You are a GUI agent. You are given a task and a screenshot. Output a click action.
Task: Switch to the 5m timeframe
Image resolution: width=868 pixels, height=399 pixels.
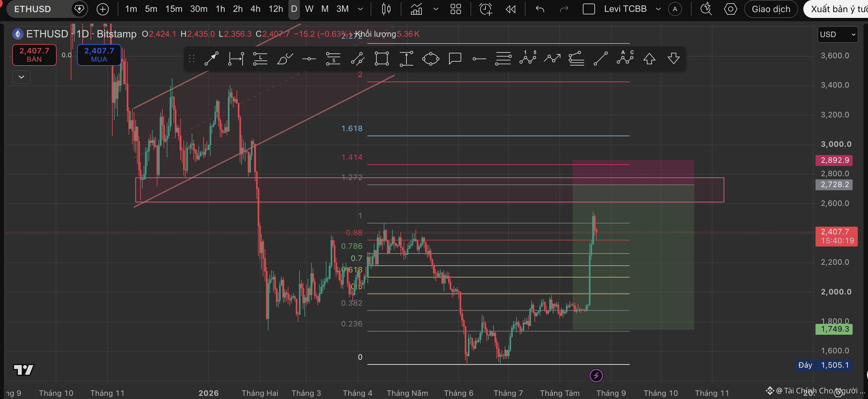pyautogui.click(x=151, y=9)
